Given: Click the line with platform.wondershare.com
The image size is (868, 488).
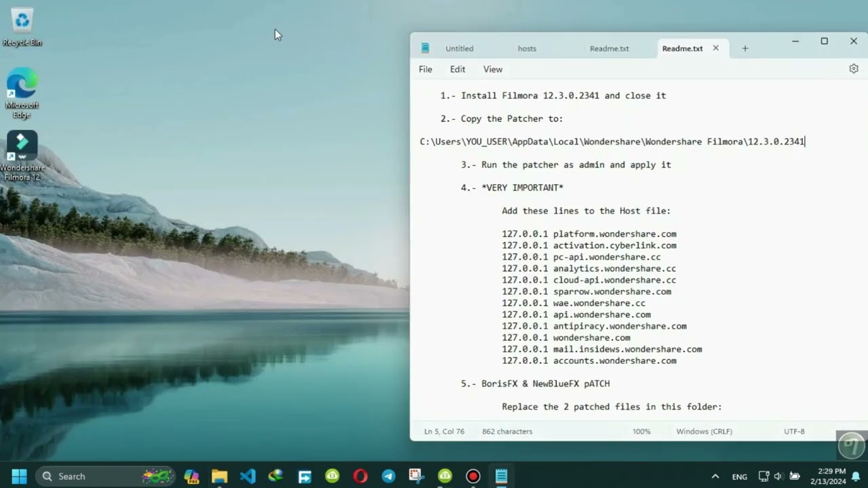Looking at the screenshot, I should click(x=589, y=234).
